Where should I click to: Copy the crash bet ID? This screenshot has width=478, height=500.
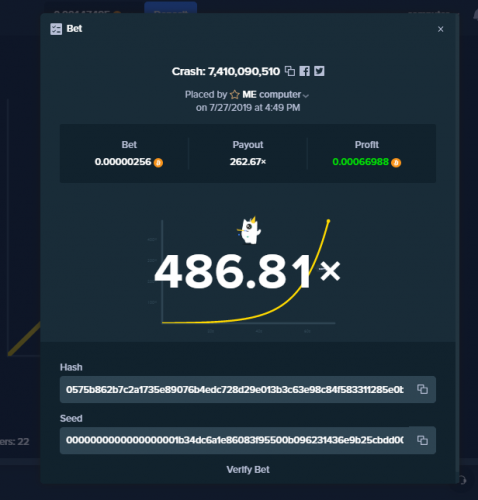290,71
